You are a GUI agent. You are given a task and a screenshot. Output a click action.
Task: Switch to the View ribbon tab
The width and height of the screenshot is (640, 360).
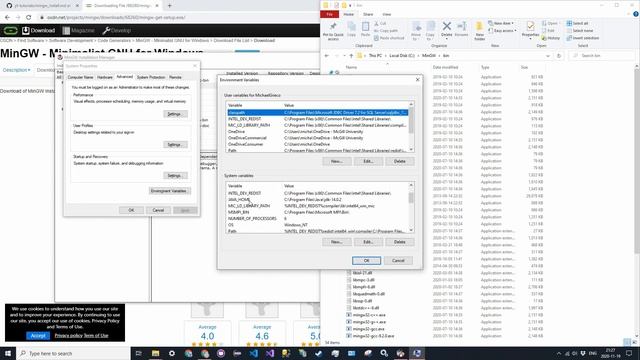click(x=387, y=14)
